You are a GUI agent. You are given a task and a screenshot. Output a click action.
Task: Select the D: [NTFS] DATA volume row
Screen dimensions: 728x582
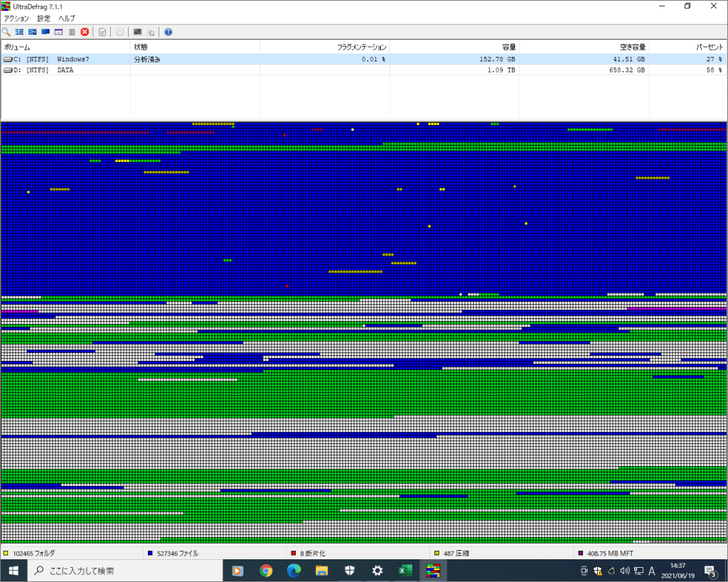pos(363,70)
